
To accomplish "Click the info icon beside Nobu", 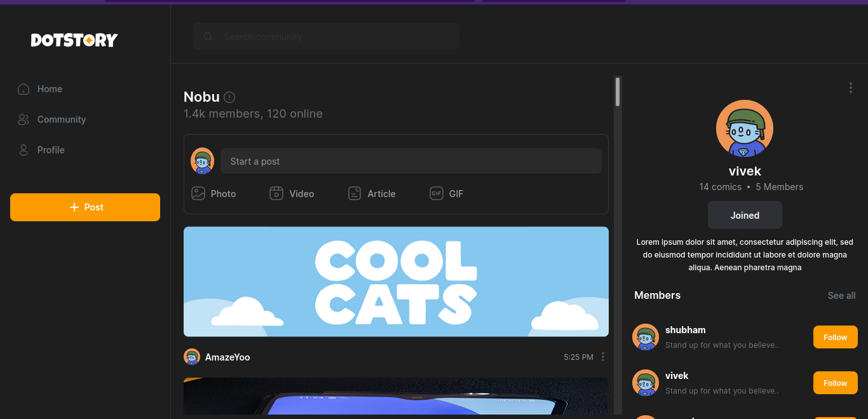I will (230, 97).
